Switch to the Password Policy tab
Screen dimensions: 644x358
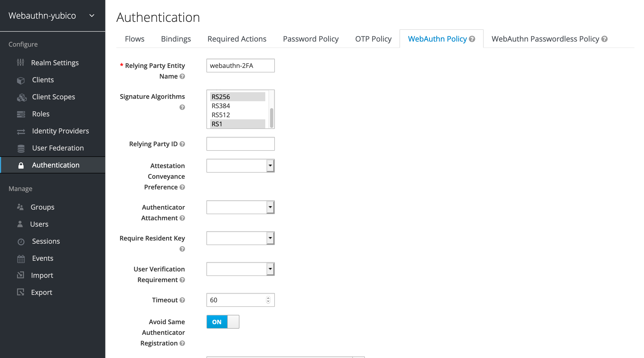[x=311, y=39]
